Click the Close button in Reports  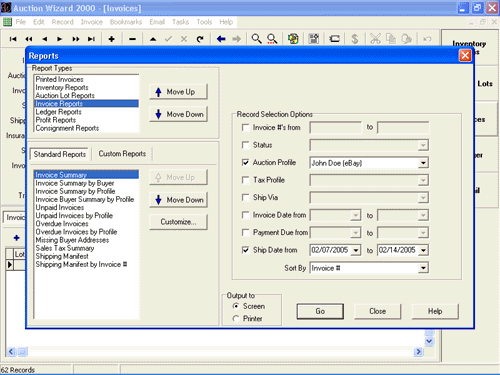point(377,311)
